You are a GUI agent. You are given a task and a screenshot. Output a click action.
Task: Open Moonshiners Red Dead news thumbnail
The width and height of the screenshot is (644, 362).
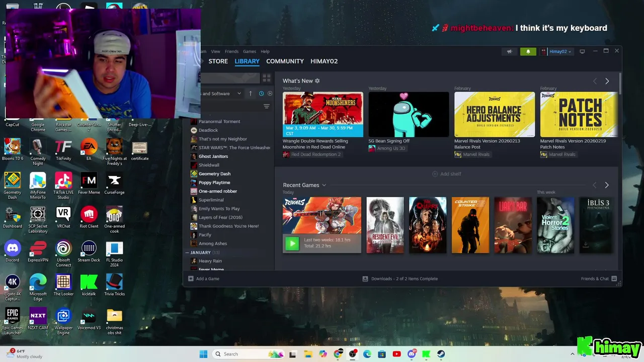click(323, 115)
